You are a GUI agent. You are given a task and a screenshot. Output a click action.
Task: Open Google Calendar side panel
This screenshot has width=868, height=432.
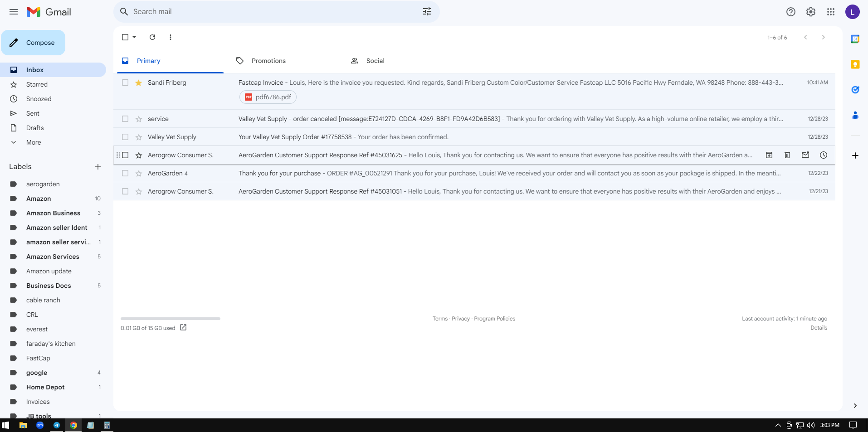point(855,39)
